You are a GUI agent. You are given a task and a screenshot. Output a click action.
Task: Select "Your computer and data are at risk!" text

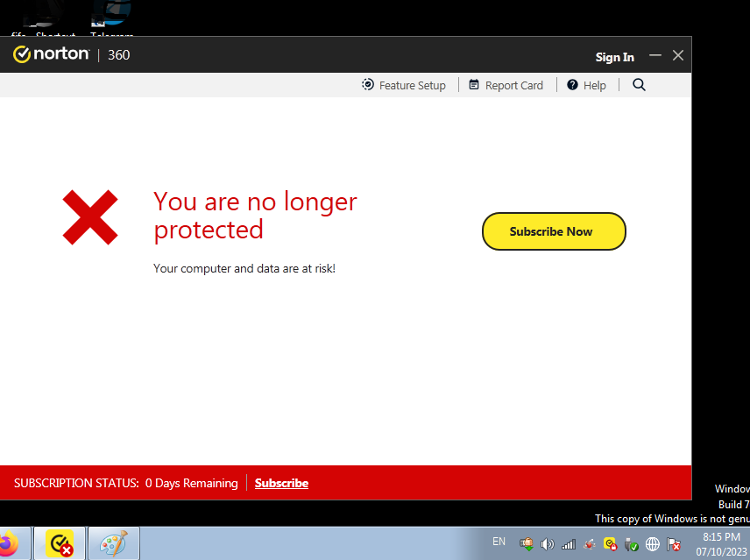[x=244, y=268]
